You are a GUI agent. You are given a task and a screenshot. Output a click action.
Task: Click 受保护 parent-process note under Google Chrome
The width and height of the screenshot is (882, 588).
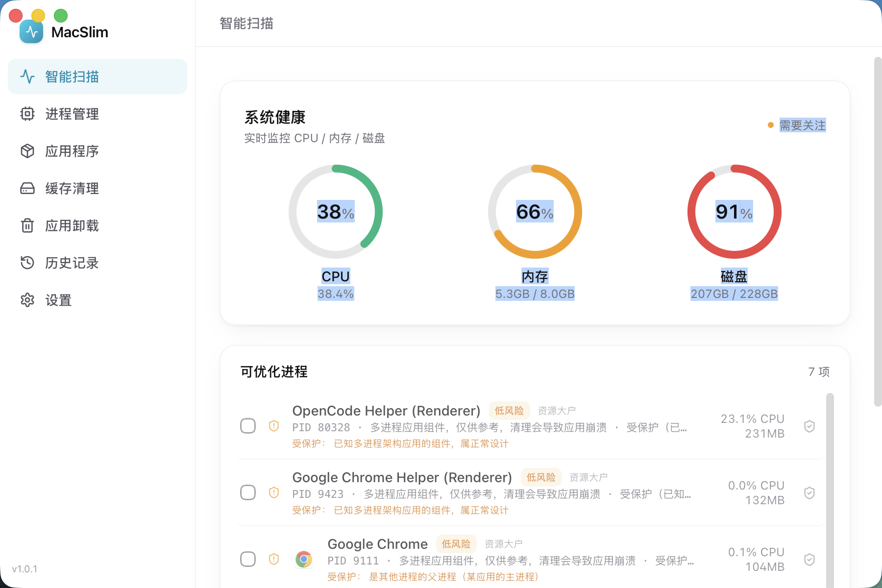click(433, 577)
